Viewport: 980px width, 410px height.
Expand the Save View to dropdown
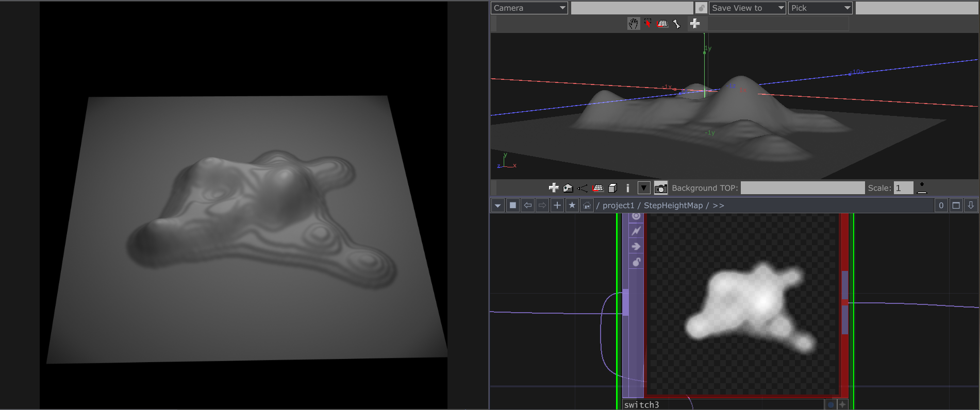747,8
